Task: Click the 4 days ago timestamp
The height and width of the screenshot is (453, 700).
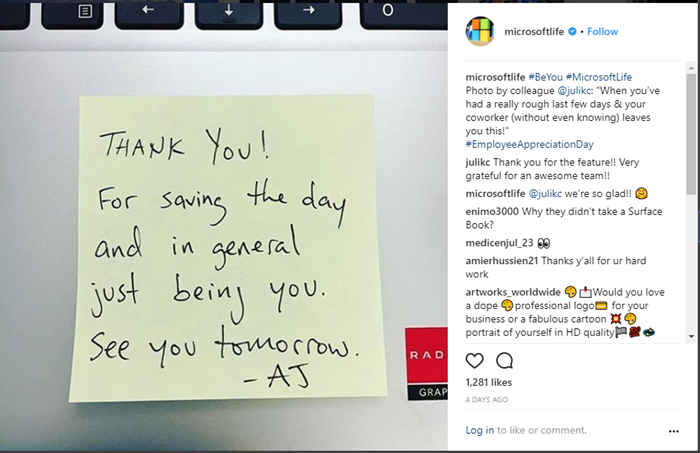Action: point(487,400)
